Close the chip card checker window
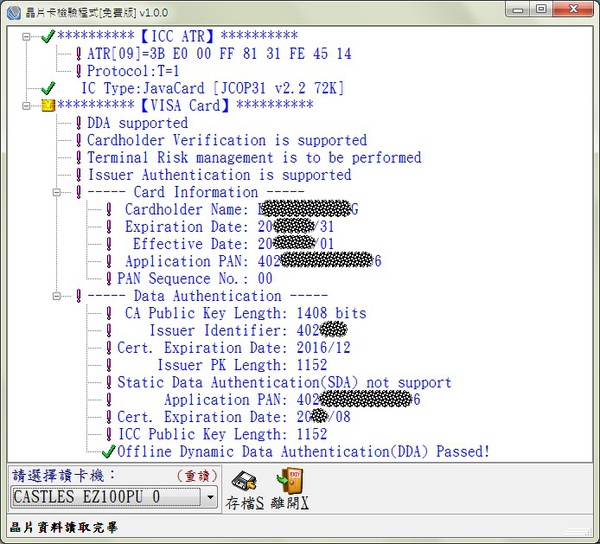This screenshot has height=544, width=600. pos(573,9)
